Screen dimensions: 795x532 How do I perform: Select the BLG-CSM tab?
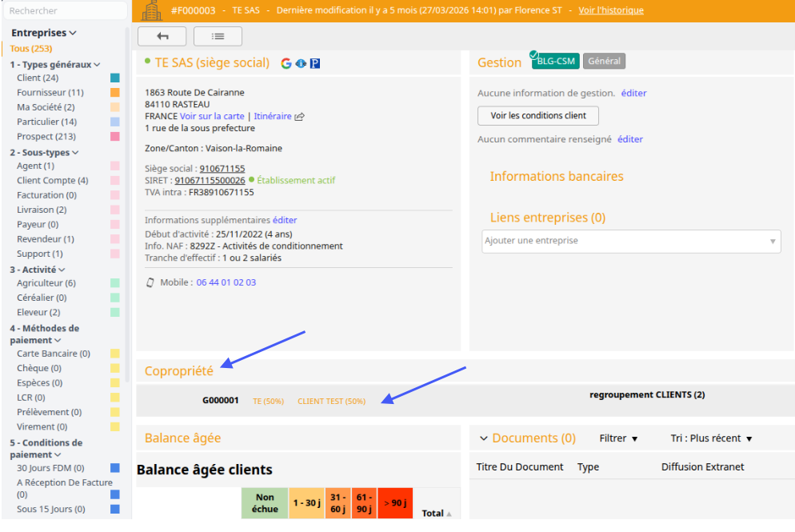[x=556, y=61]
